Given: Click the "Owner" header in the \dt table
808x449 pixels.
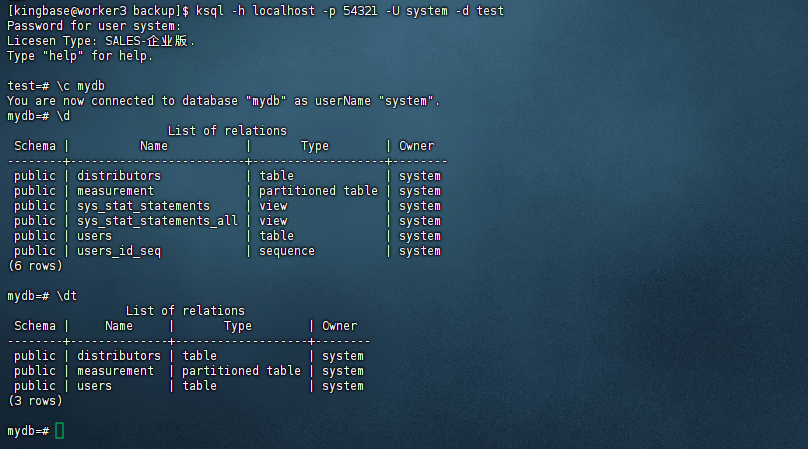Looking at the screenshot, I should (x=340, y=326).
